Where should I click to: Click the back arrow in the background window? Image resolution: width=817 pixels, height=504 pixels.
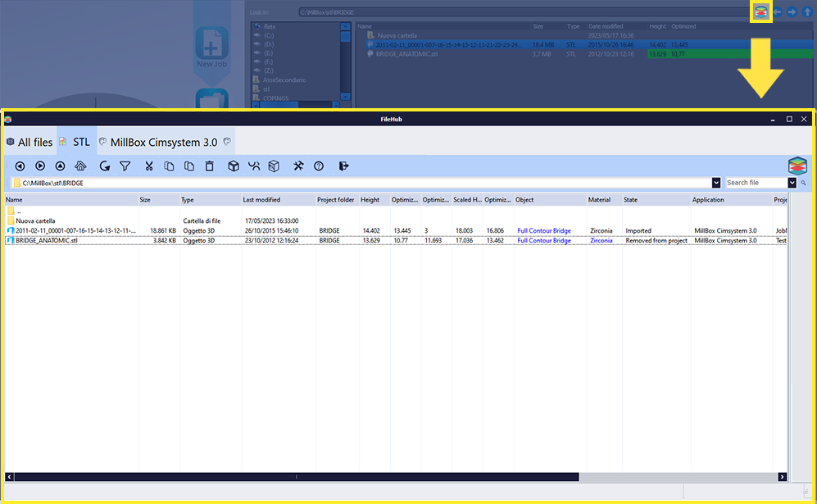[x=778, y=12]
